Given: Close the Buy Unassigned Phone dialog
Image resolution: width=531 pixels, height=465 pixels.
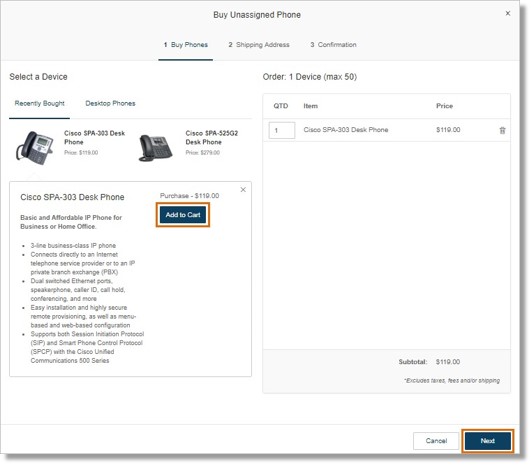Looking at the screenshot, I should [x=508, y=14].
